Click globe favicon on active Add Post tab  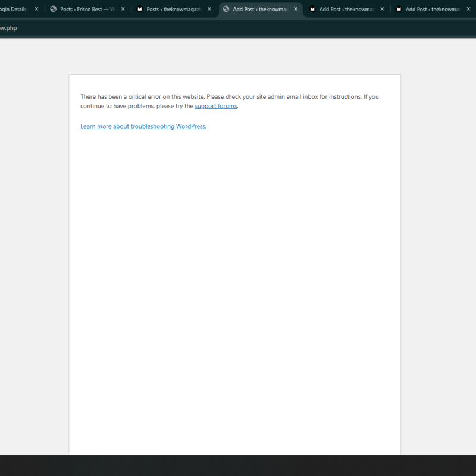pyautogui.click(x=226, y=10)
